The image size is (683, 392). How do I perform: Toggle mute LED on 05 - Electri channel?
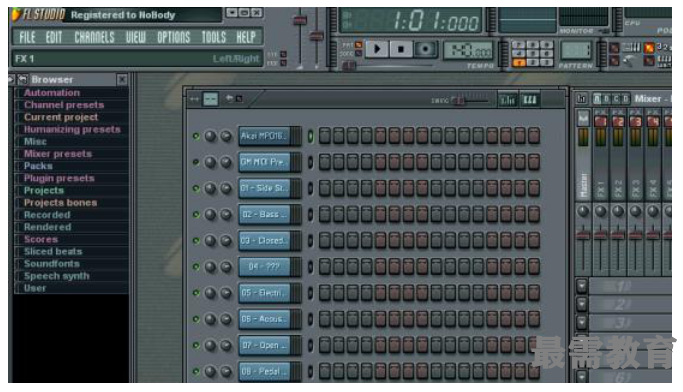click(x=196, y=293)
